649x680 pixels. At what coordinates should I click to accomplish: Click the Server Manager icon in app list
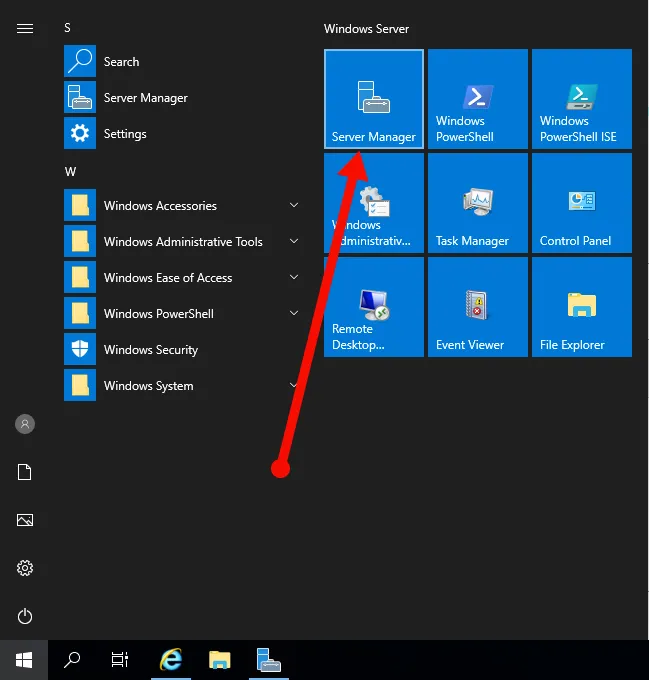pos(80,97)
